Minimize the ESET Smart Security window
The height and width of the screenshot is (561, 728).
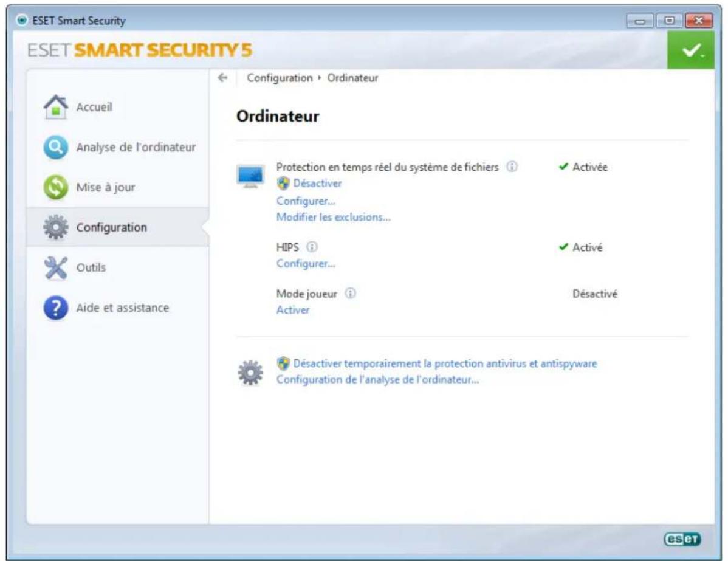click(x=640, y=21)
